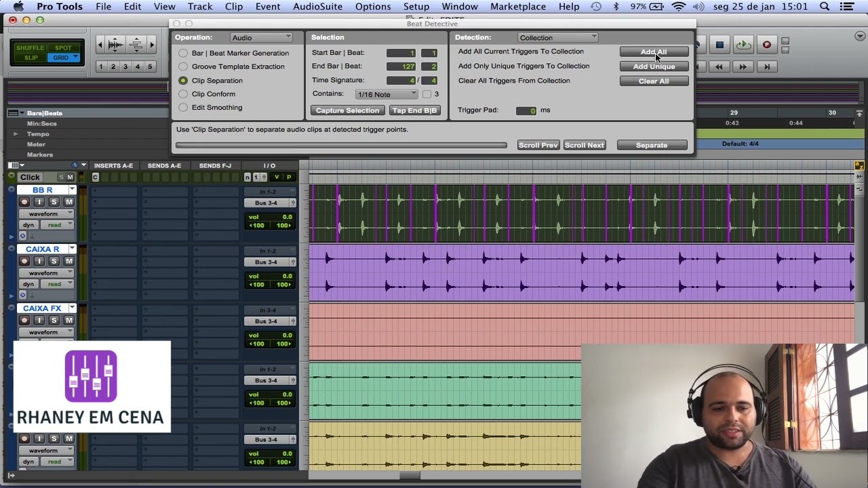Expand the Tempo ruler

[x=16, y=134]
